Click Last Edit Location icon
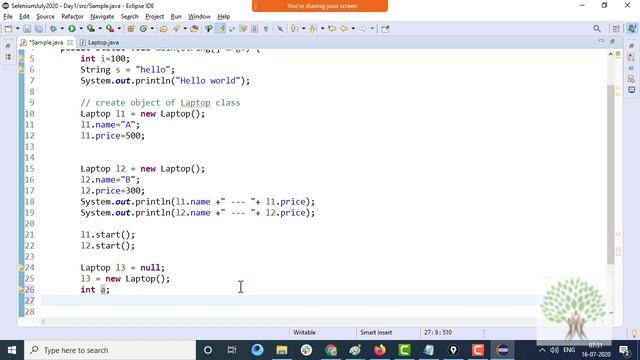Image resolution: width=640 pixels, height=360 pixels. click(x=332, y=29)
